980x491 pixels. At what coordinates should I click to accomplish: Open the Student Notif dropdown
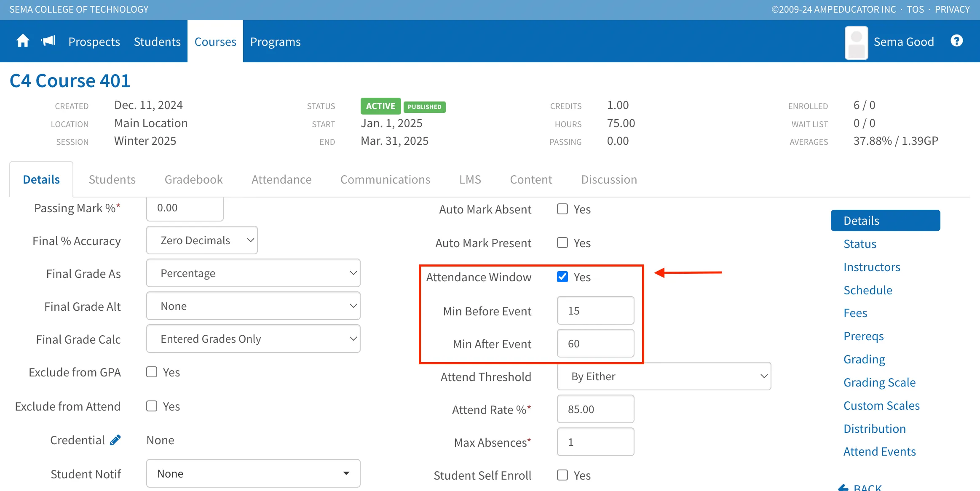tap(253, 473)
